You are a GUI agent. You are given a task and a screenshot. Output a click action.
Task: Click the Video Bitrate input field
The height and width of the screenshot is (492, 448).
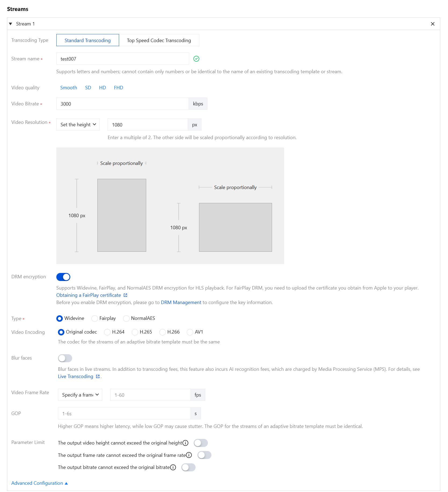[x=123, y=104]
